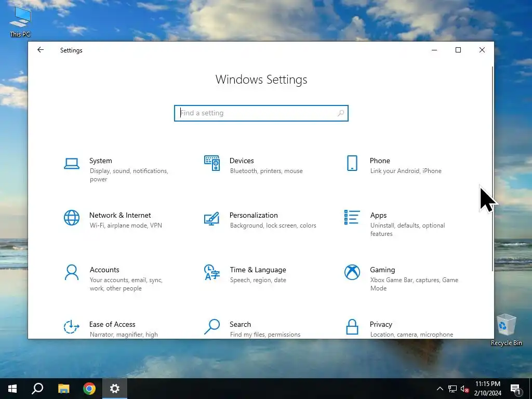Image resolution: width=532 pixels, height=399 pixels.
Task: Click 'Narrator, magnifier, high' description
Action: (x=124, y=335)
